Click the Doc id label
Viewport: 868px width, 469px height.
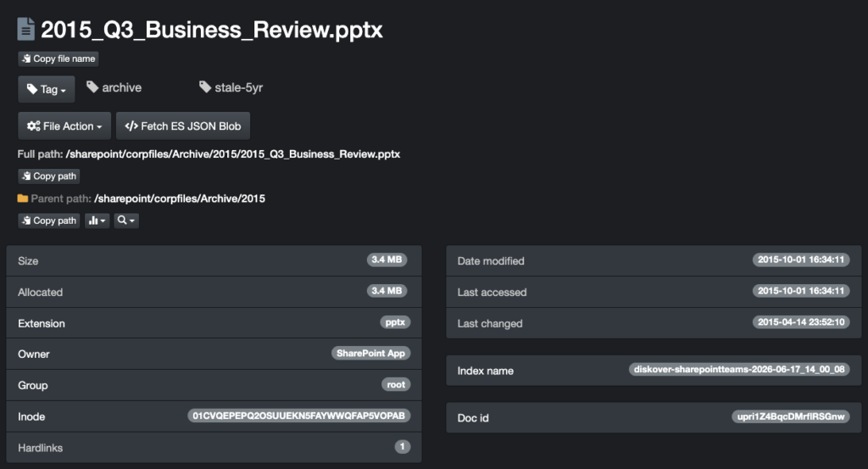(x=473, y=418)
